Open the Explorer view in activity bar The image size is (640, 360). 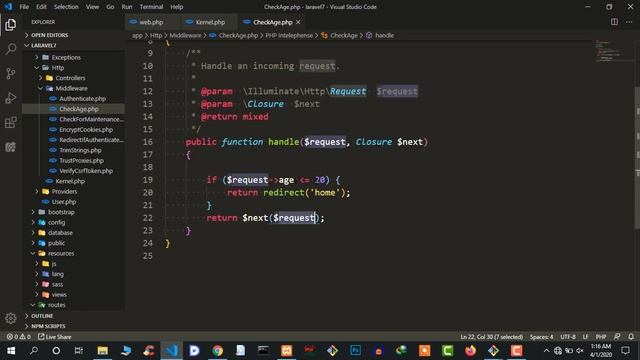pos(11,24)
